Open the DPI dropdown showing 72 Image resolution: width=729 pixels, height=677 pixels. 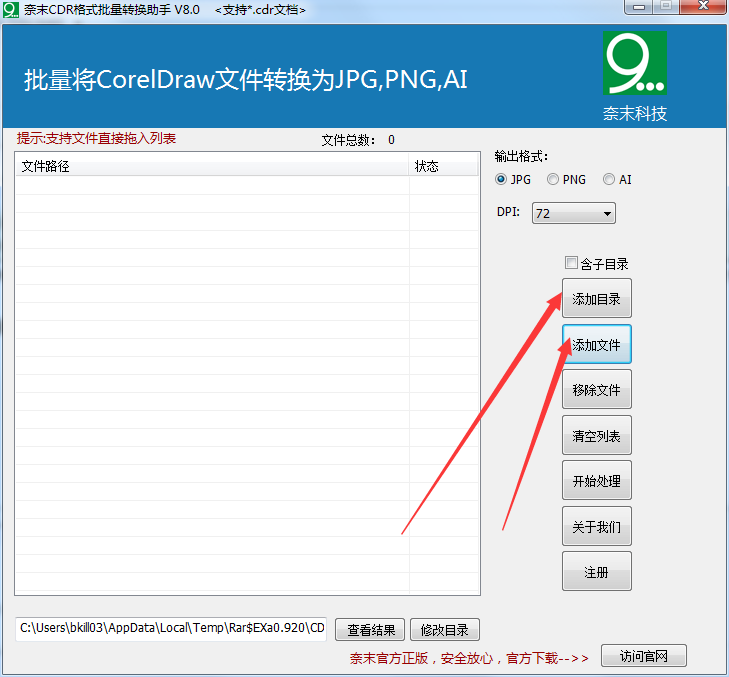(x=574, y=213)
